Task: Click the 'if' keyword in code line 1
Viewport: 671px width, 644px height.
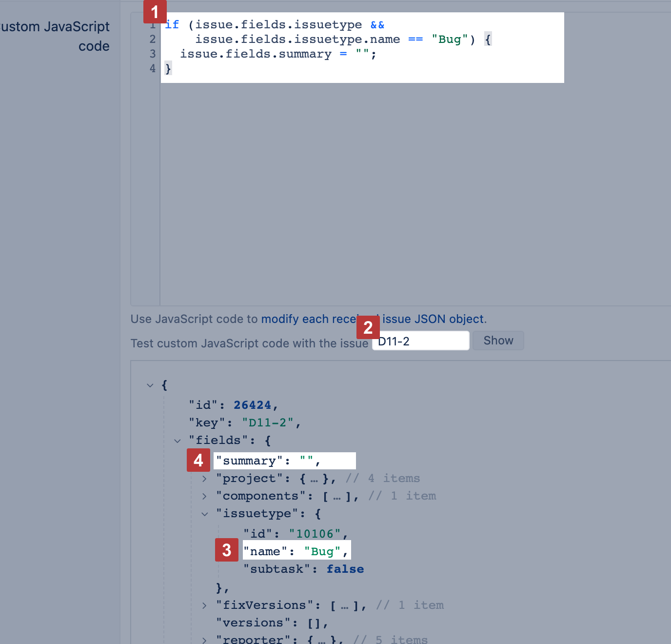Action: tap(172, 24)
